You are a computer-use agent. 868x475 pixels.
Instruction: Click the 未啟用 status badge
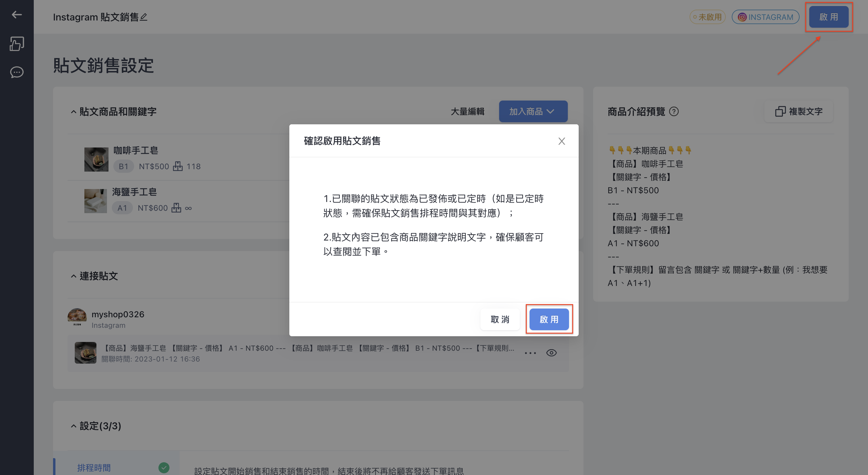[707, 17]
